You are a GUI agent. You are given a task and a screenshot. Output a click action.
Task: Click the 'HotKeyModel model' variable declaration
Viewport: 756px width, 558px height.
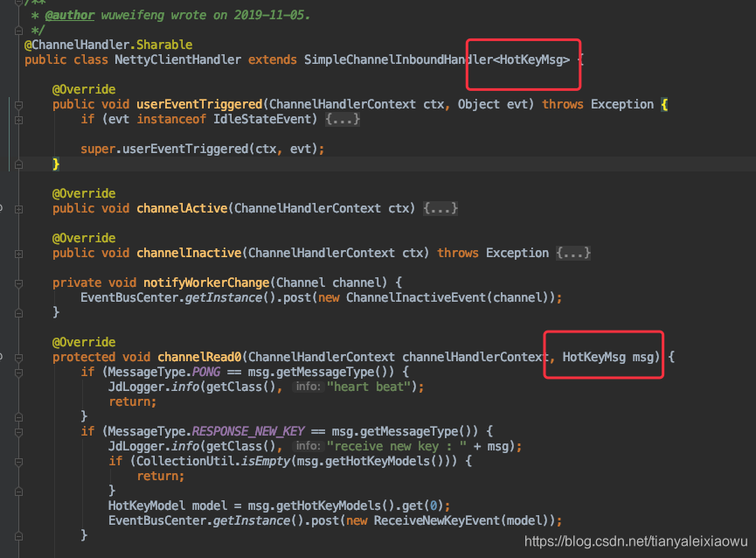pyautogui.click(x=168, y=506)
